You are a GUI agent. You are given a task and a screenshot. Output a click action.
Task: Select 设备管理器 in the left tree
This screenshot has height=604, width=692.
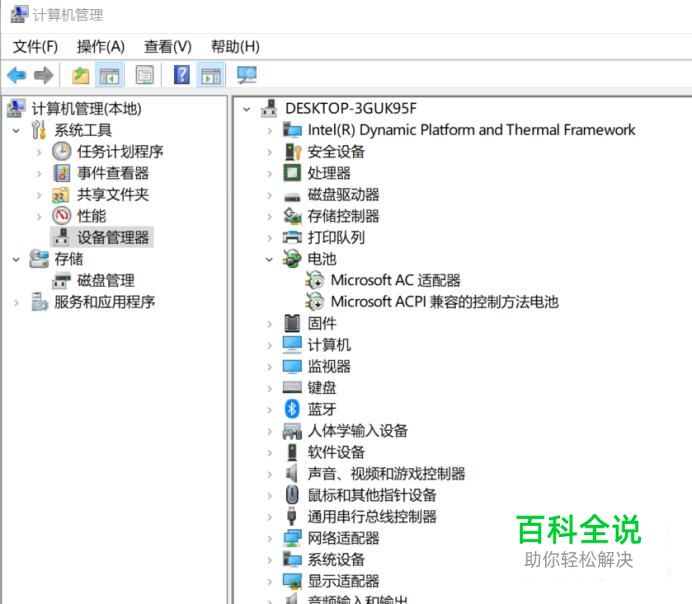[113, 237]
